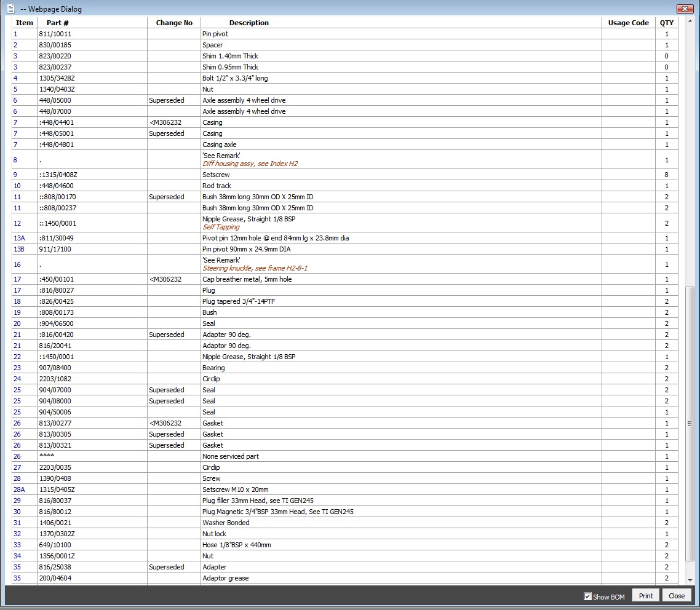The image size is (700, 610).
Task: Select part number 448/05000
Action: coord(55,100)
